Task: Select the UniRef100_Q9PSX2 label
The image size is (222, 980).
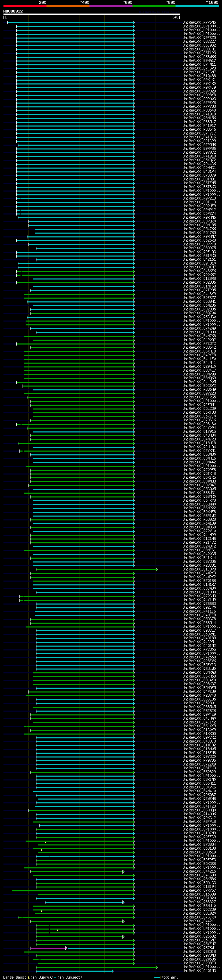Action: tap(199, 737)
